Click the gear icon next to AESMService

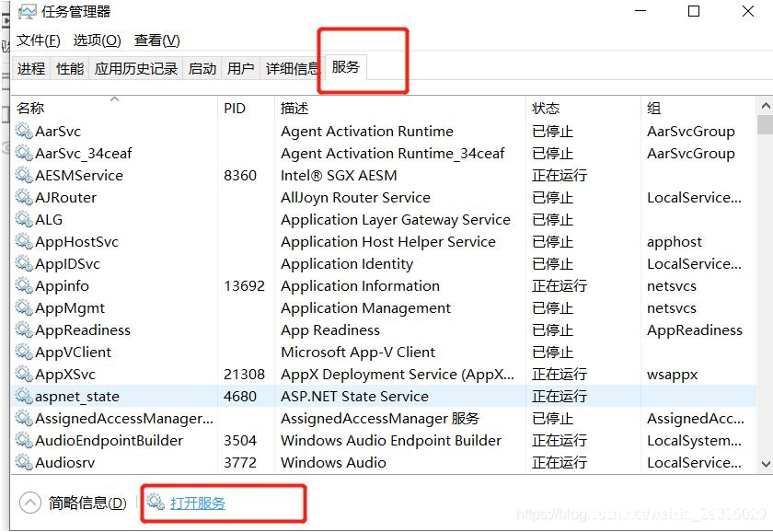point(23,175)
